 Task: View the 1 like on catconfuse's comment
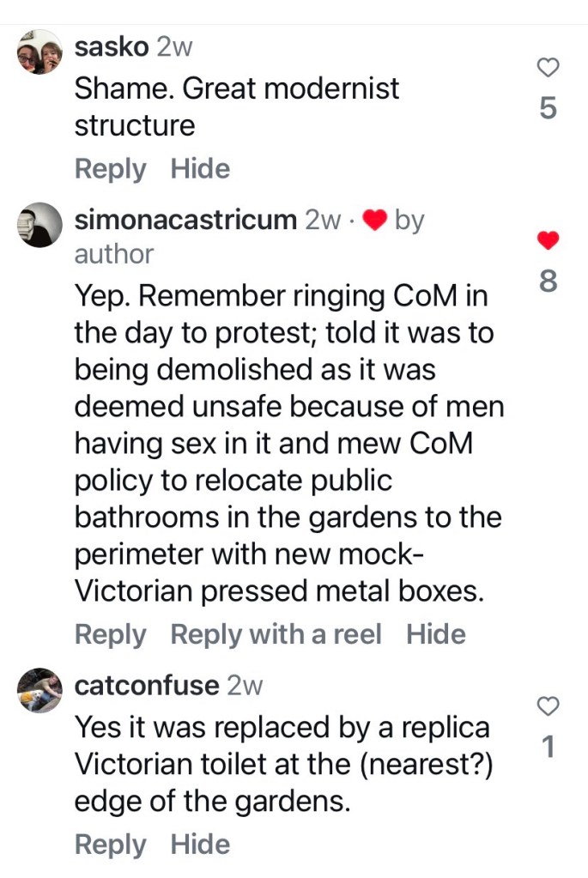549,748
